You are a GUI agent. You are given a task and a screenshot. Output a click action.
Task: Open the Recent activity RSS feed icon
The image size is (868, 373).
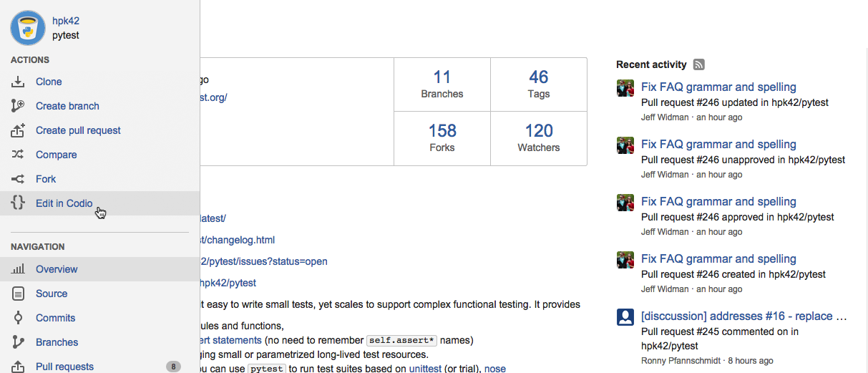(699, 64)
